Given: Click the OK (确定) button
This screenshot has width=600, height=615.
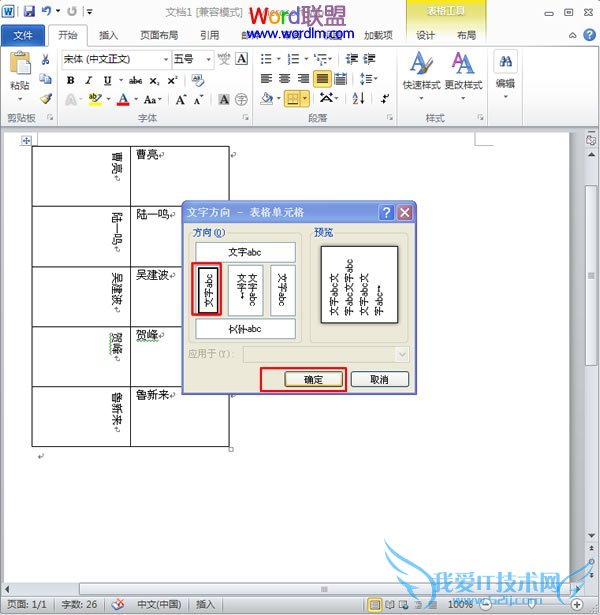Looking at the screenshot, I should tap(313, 379).
